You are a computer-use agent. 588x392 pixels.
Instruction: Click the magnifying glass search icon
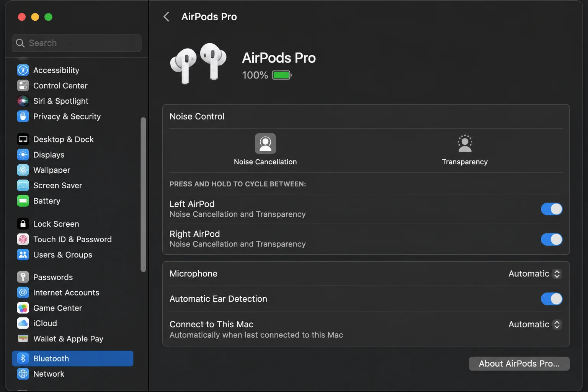click(x=20, y=43)
